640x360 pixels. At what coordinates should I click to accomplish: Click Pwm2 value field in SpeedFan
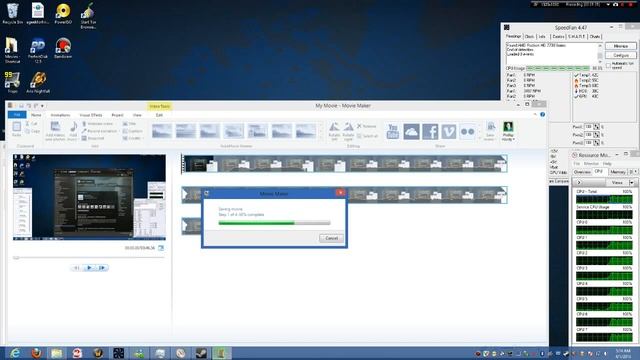pyautogui.click(x=589, y=135)
